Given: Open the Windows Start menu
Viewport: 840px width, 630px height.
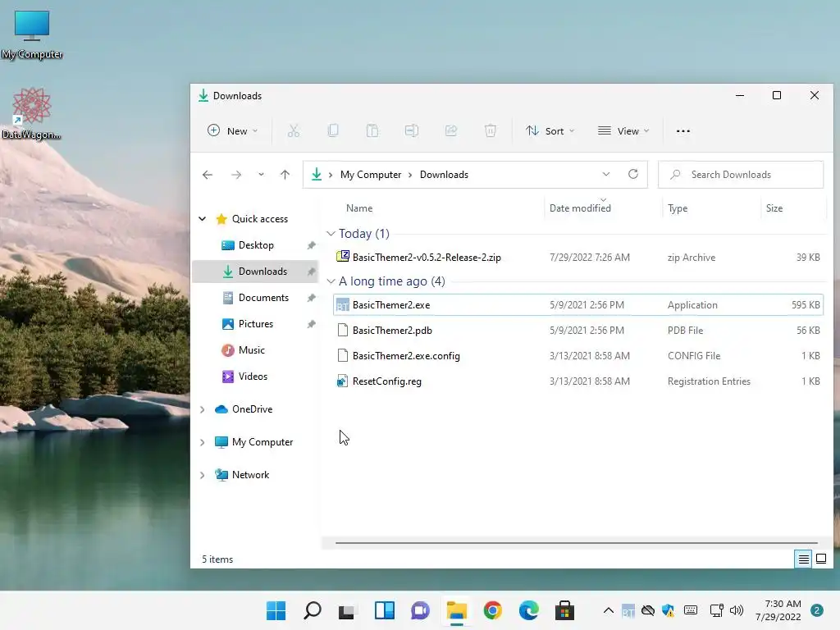Looking at the screenshot, I should [276, 610].
